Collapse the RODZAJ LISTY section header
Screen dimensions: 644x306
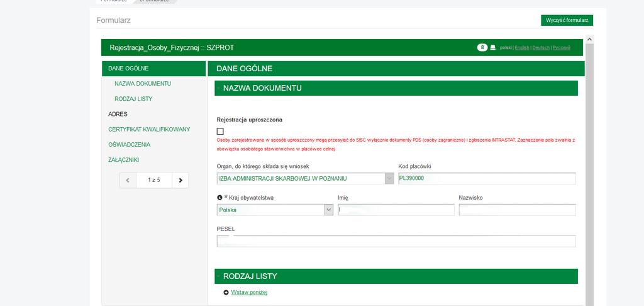396,276
